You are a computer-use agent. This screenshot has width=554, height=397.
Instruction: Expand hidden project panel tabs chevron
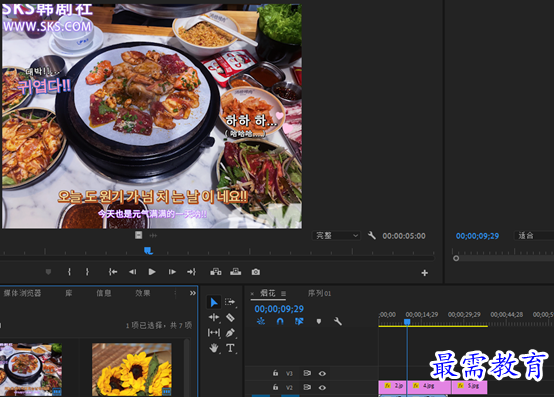point(193,293)
